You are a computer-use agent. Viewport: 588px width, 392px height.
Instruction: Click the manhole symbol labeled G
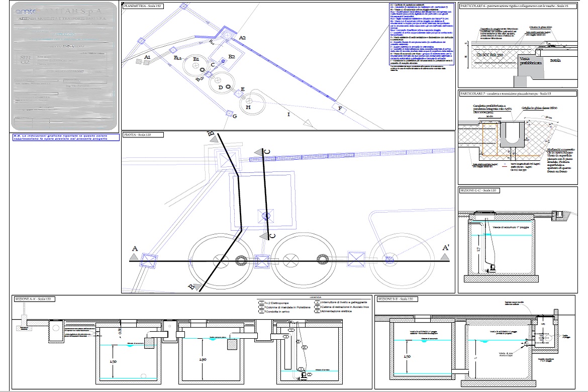click(x=229, y=113)
